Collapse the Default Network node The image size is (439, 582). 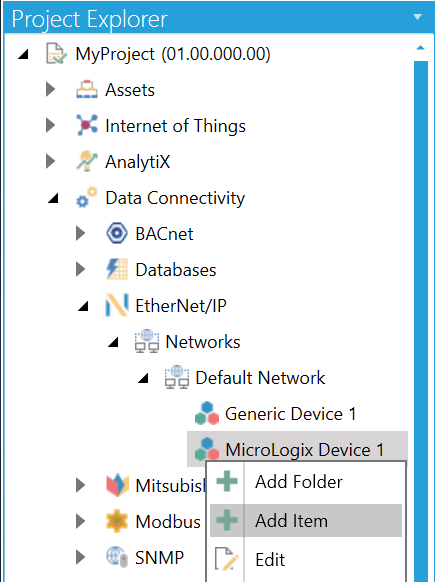[x=143, y=378]
